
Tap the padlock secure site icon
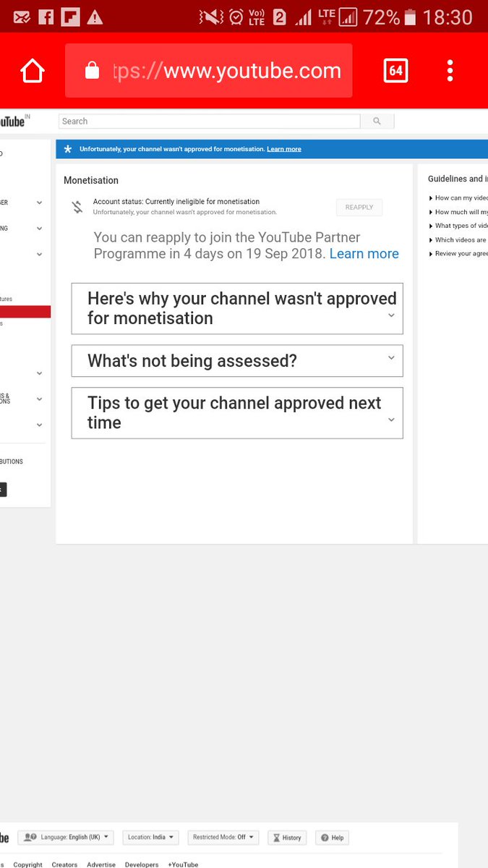[x=92, y=70]
